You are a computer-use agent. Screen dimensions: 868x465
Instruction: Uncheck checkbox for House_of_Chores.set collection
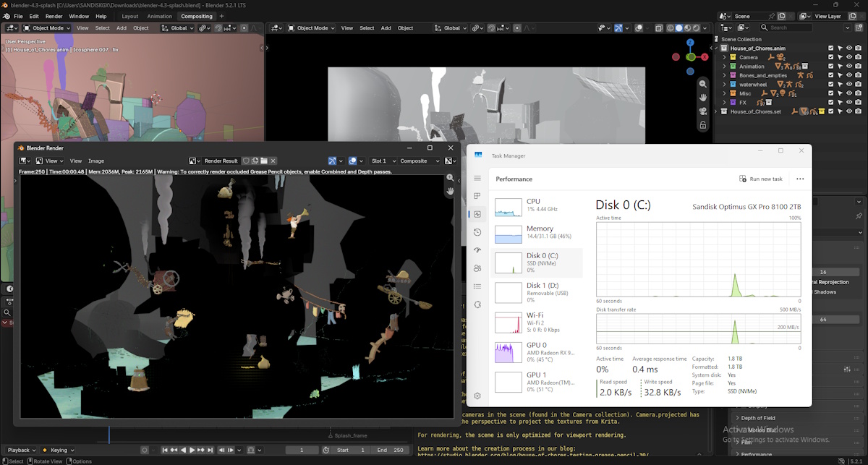click(x=831, y=111)
